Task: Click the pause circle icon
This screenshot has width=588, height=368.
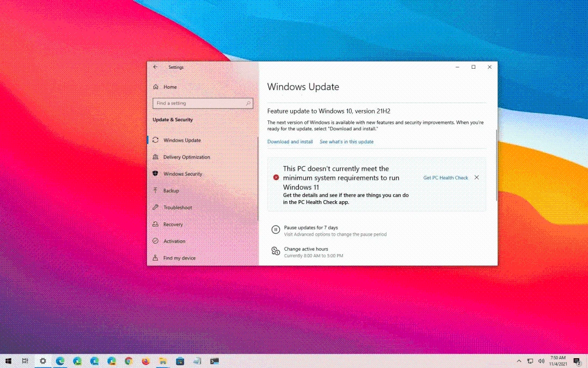Action: 275,230
